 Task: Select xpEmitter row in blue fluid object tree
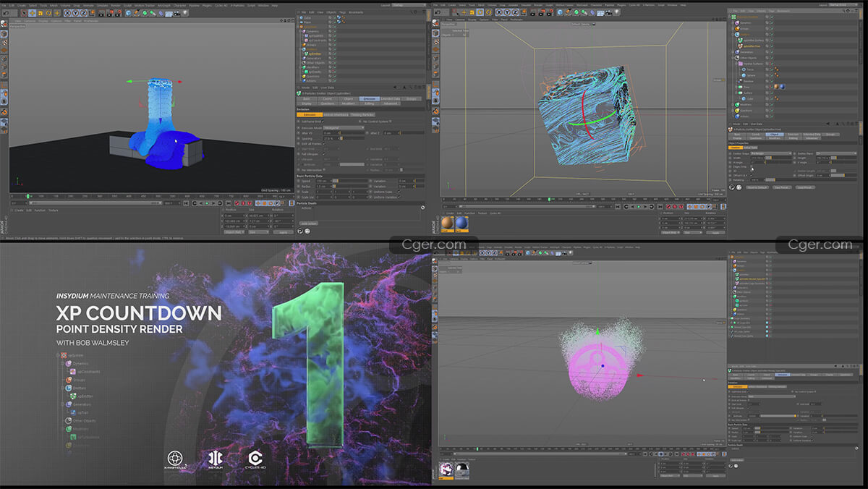click(x=315, y=54)
